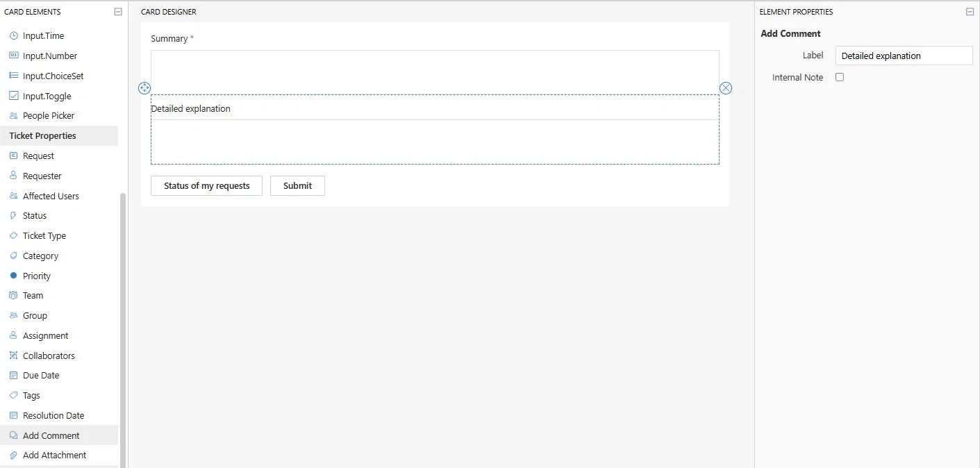Click the Status element icon

pos(13,215)
